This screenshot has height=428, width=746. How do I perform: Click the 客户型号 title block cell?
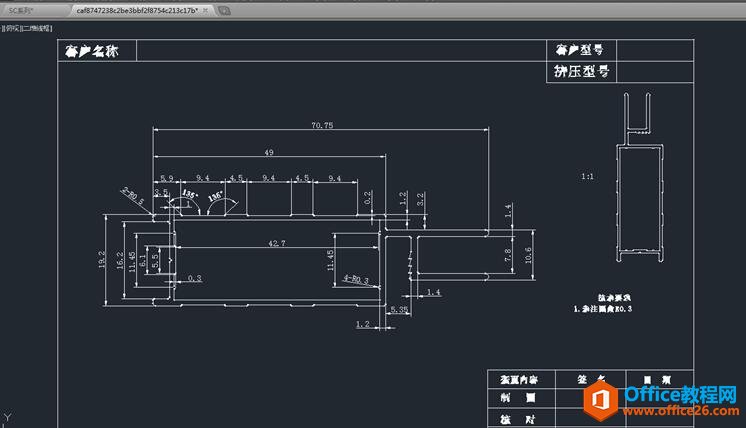click(x=581, y=50)
